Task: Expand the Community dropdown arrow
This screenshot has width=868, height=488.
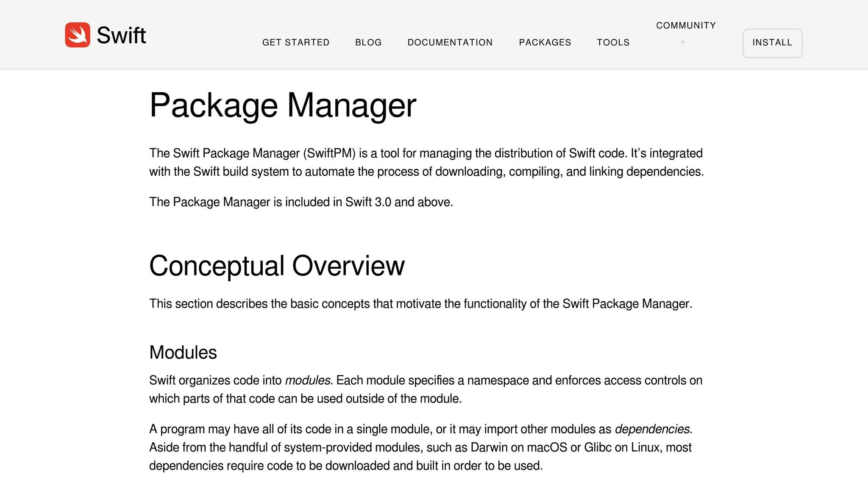Action: pyautogui.click(x=682, y=42)
